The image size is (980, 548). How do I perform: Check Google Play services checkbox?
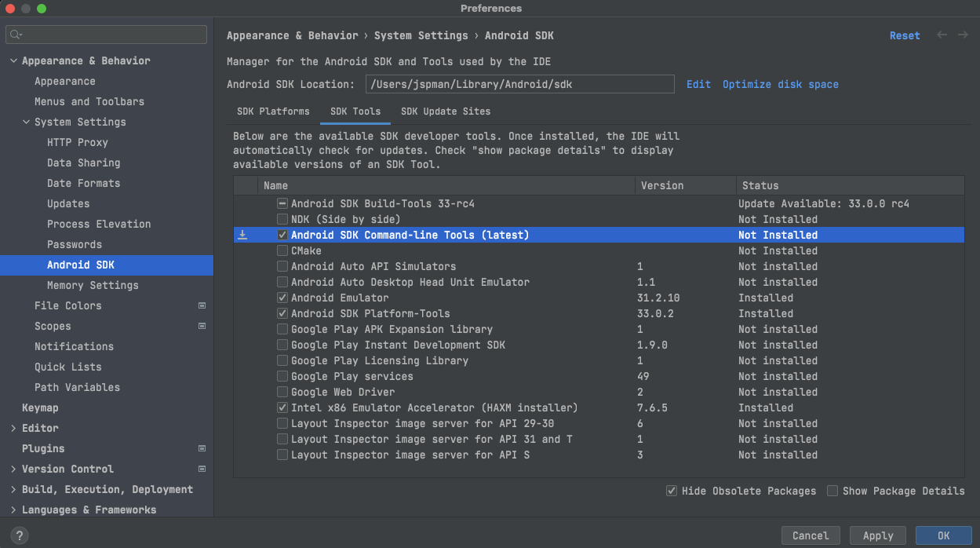[x=282, y=376]
